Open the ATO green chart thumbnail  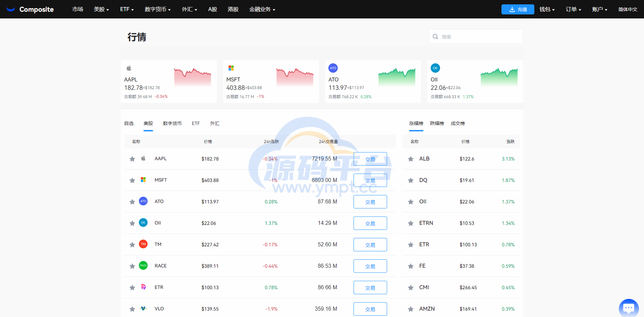pos(397,77)
